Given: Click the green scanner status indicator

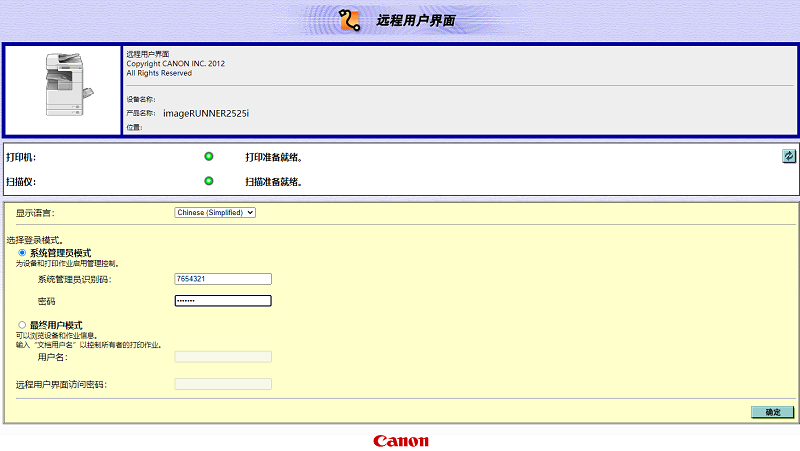Looking at the screenshot, I should tap(209, 181).
